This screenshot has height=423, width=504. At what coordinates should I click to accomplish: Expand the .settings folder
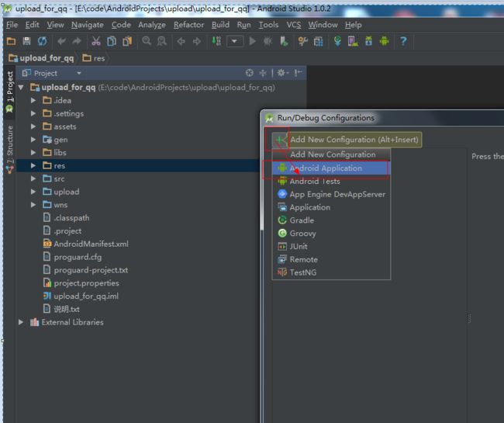tap(33, 113)
